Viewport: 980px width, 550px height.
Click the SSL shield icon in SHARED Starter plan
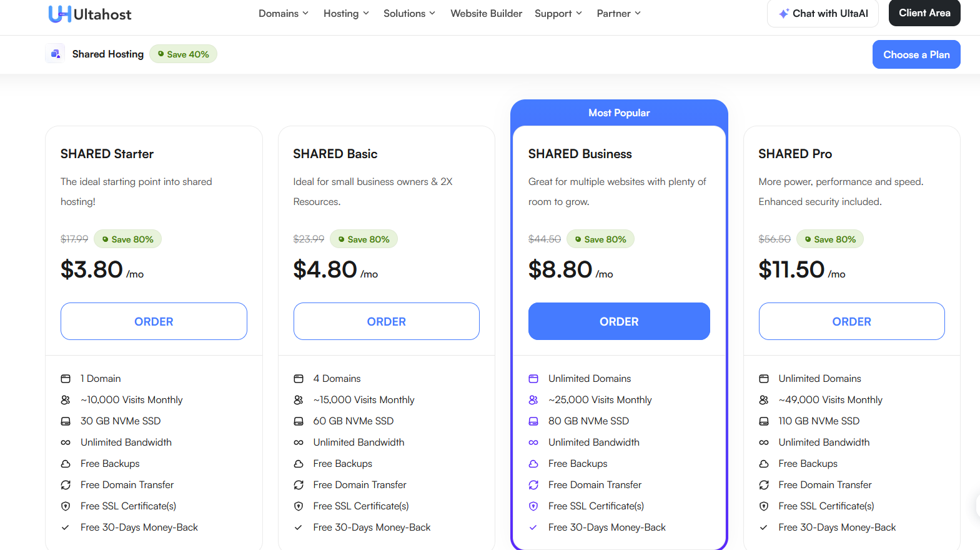point(66,506)
